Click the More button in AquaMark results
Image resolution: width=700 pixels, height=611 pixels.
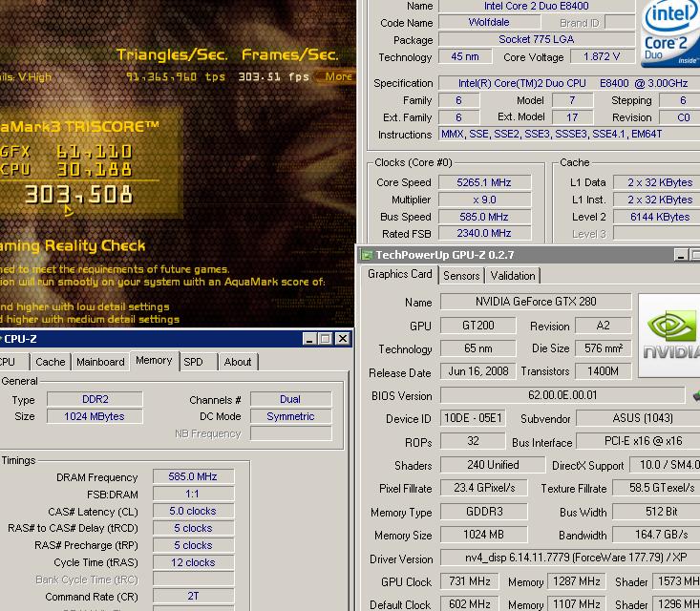336,76
